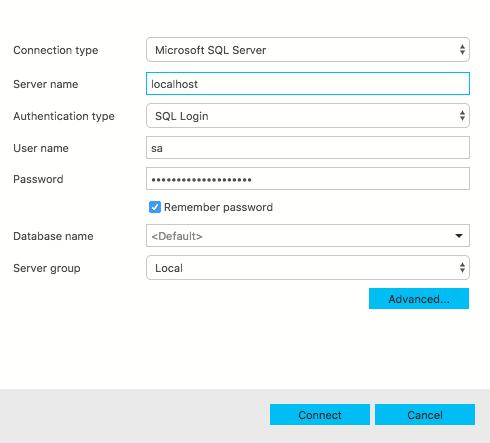Uncheck the Remember password checkbox

tap(155, 207)
